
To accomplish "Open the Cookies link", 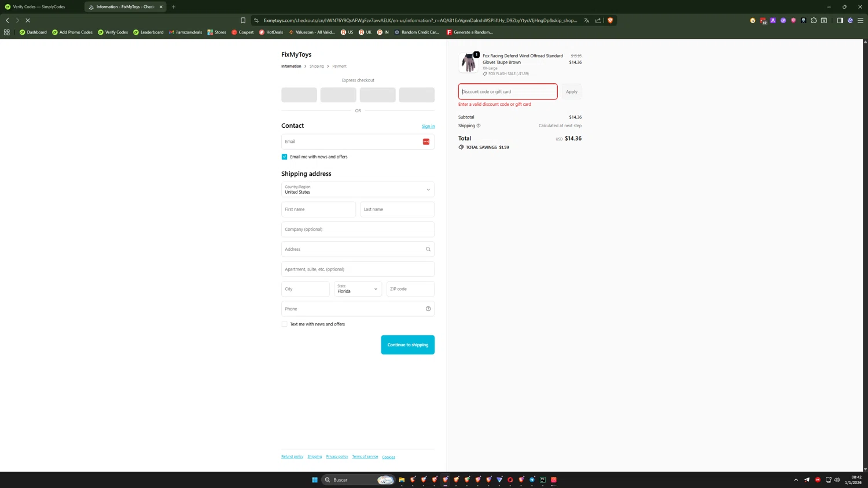I will tap(388, 457).
